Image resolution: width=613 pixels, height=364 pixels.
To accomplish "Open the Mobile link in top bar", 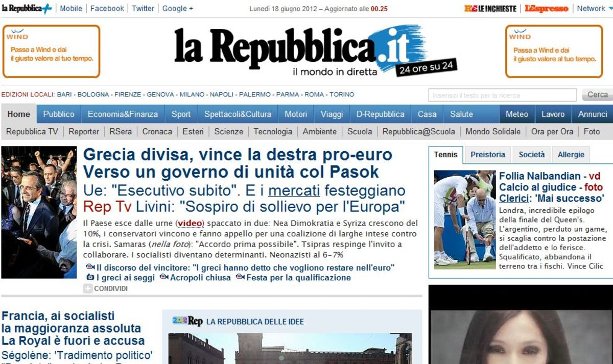I will click(71, 9).
